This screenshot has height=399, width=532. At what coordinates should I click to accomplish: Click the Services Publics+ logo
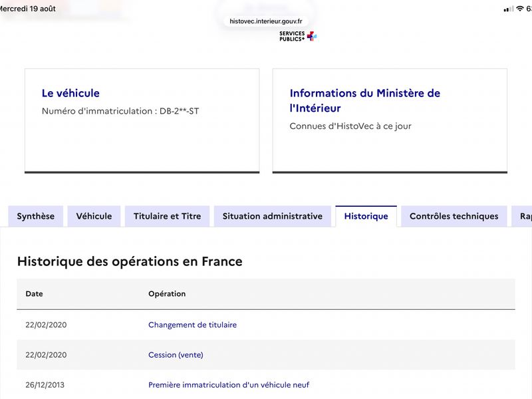point(298,36)
